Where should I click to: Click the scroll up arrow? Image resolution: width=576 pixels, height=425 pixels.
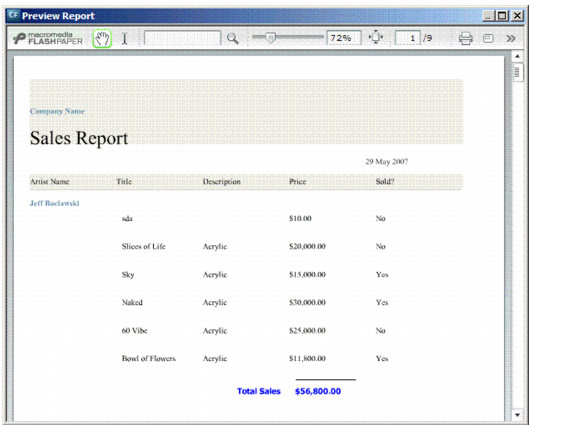517,56
